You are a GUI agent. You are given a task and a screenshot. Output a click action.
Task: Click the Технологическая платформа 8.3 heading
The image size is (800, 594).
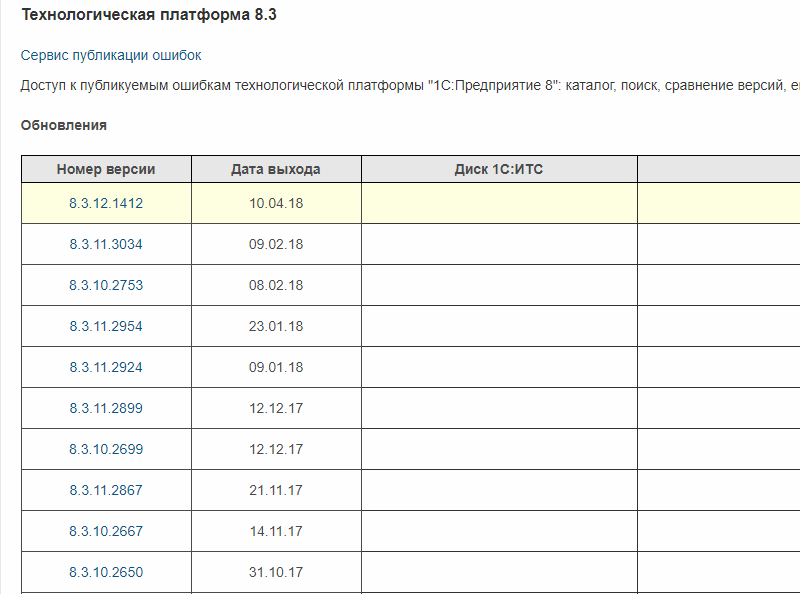(x=148, y=15)
